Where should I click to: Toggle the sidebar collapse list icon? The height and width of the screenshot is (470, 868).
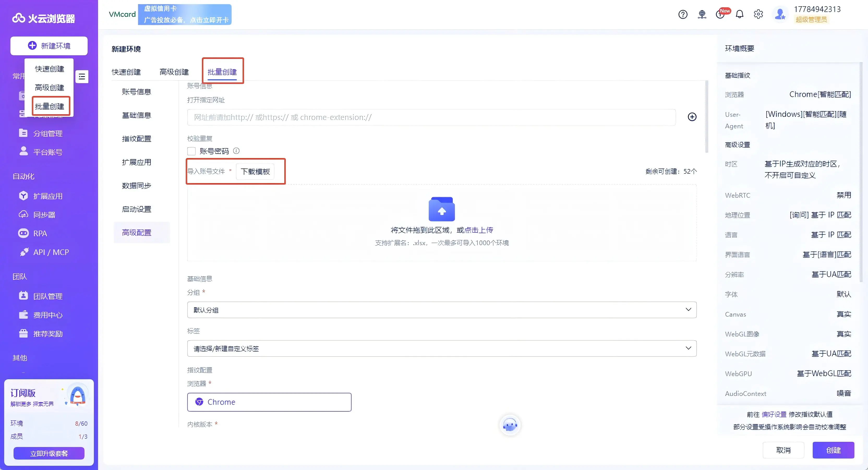[x=82, y=77]
